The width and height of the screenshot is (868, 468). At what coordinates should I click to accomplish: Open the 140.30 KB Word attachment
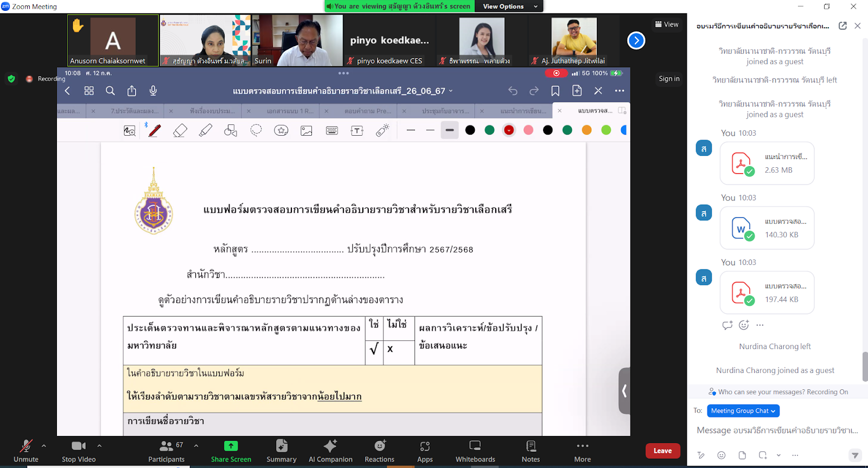point(767,228)
